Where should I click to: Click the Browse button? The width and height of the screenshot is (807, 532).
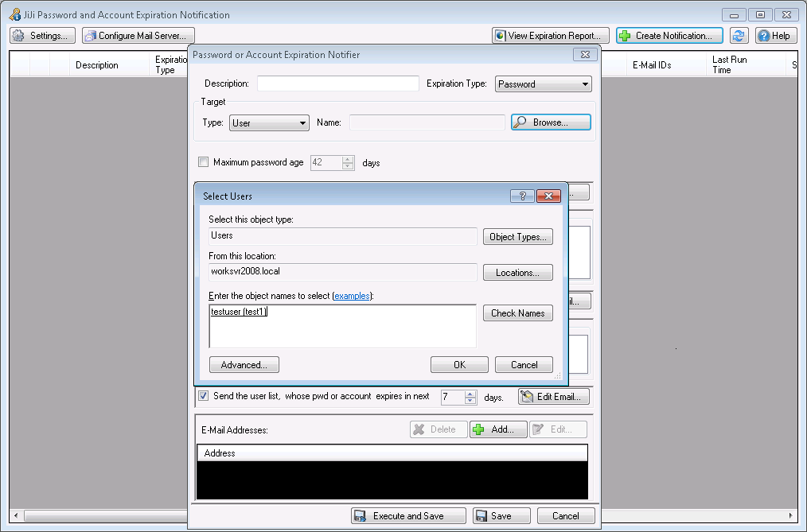point(550,122)
